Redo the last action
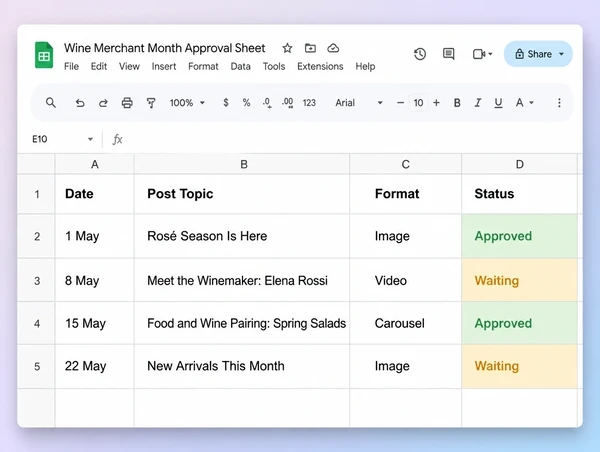 [x=103, y=103]
